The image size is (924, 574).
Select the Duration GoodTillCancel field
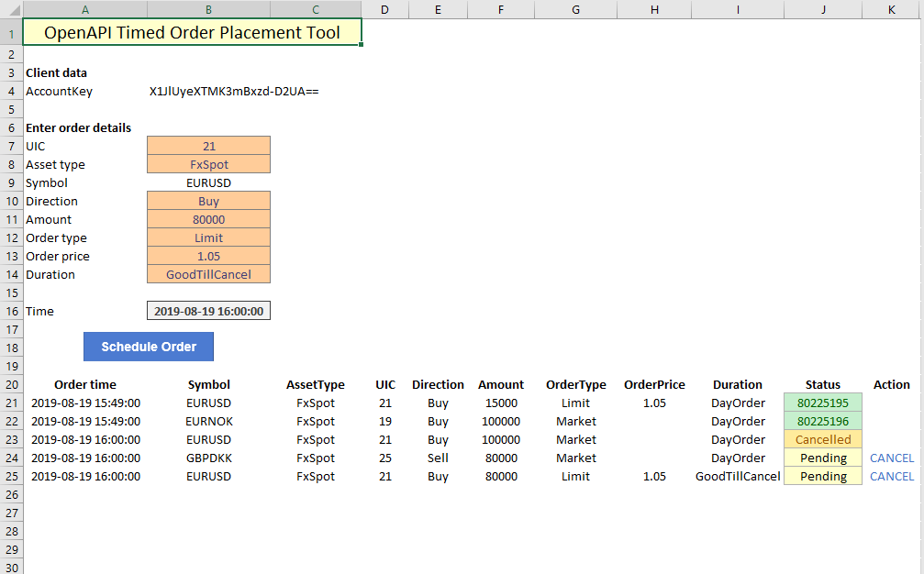(x=208, y=274)
